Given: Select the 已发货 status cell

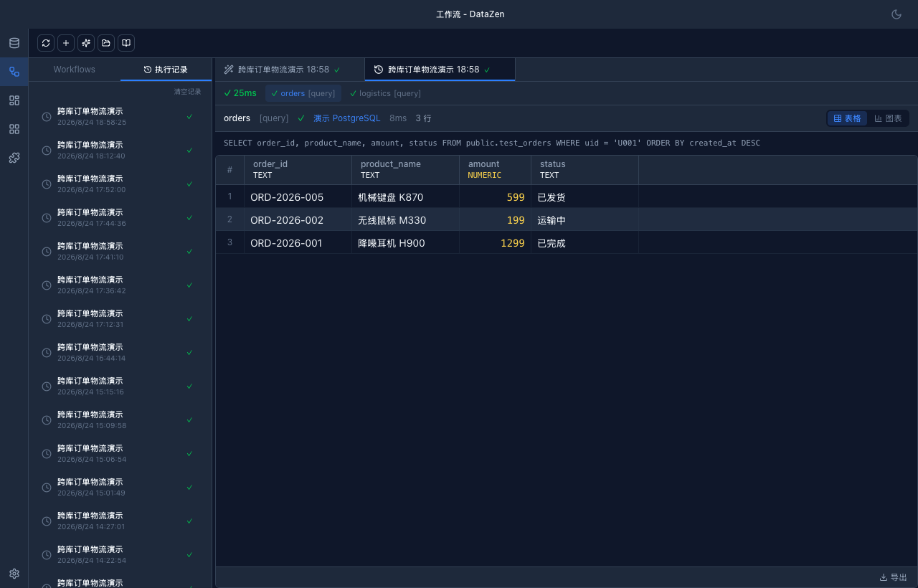Looking at the screenshot, I should [x=585, y=196].
